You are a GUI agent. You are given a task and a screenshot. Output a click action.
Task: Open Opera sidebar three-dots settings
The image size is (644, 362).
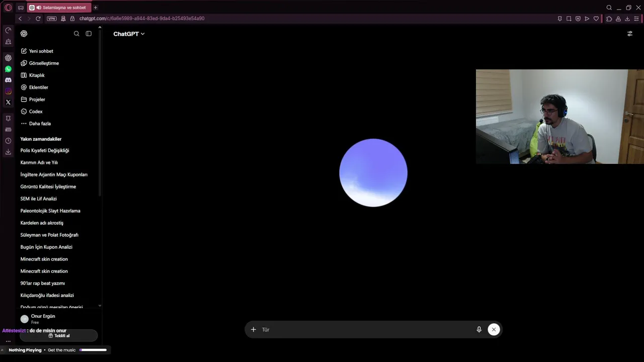[x=8, y=341]
